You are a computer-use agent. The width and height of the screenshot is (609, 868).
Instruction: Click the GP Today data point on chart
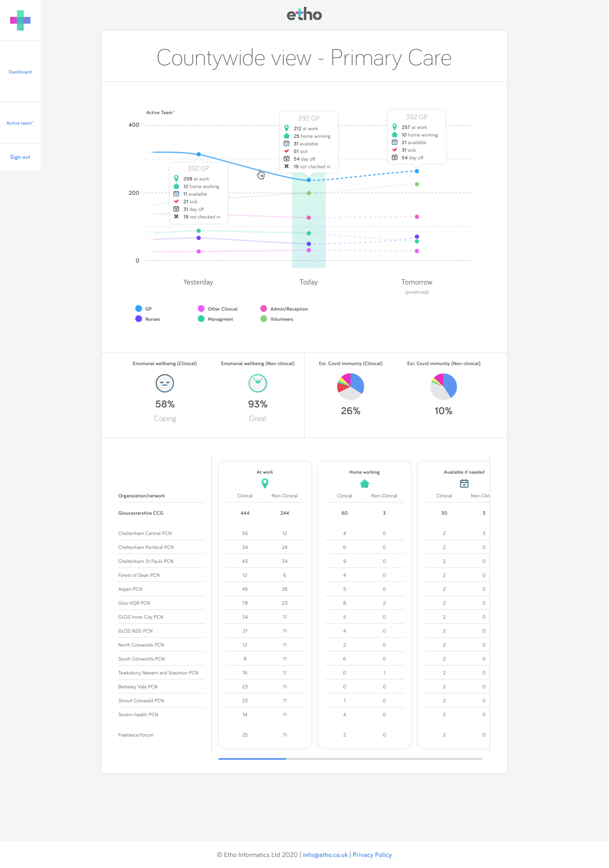click(x=309, y=180)
